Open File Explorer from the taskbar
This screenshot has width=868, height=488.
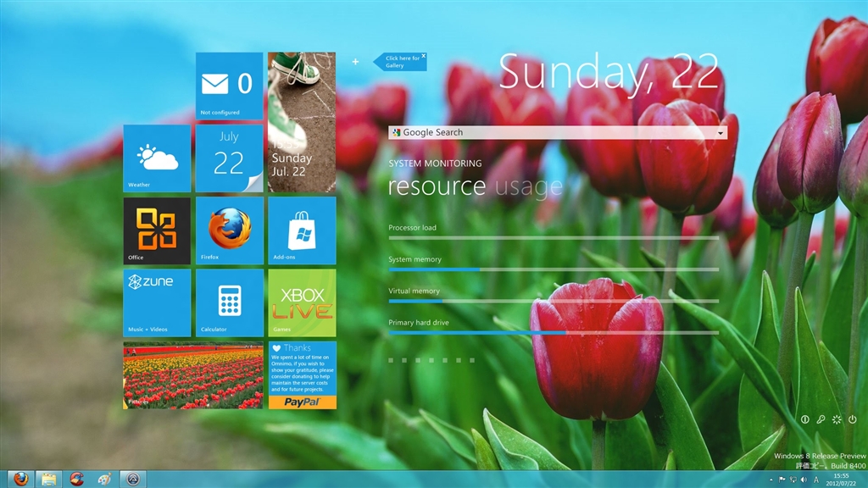pos(48,479)
